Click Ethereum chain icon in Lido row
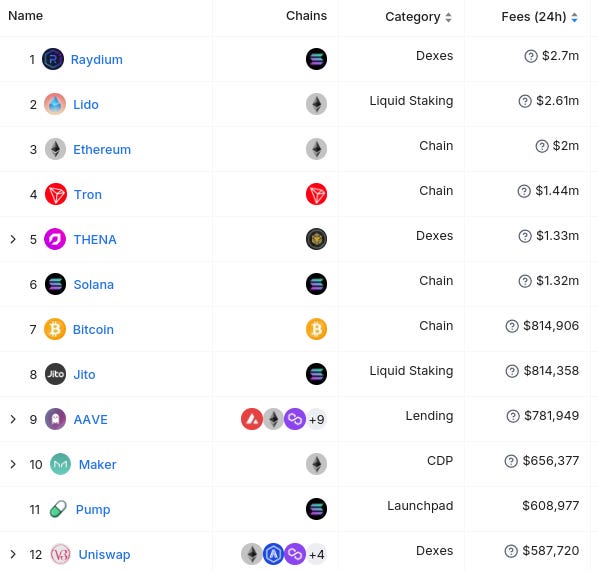 (x=317, y=104)
